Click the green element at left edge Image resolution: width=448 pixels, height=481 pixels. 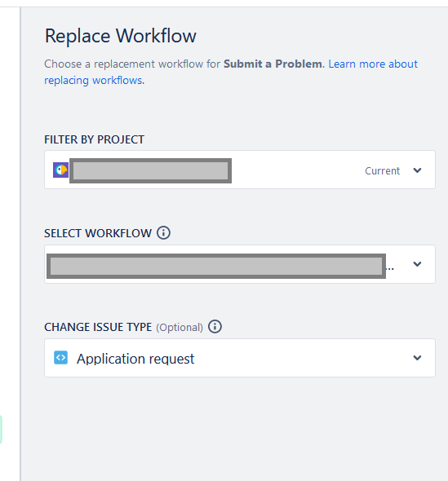[1, 429]
